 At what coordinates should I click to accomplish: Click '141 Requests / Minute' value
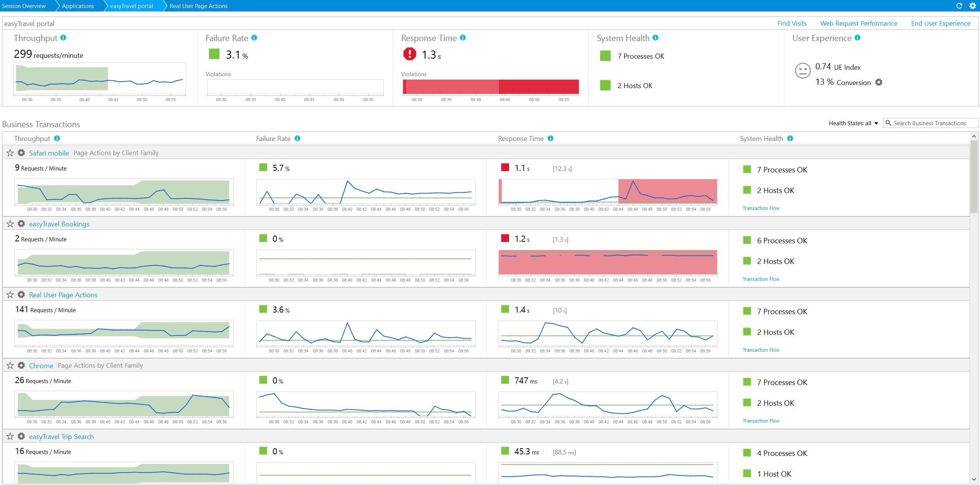click(45, 310)
